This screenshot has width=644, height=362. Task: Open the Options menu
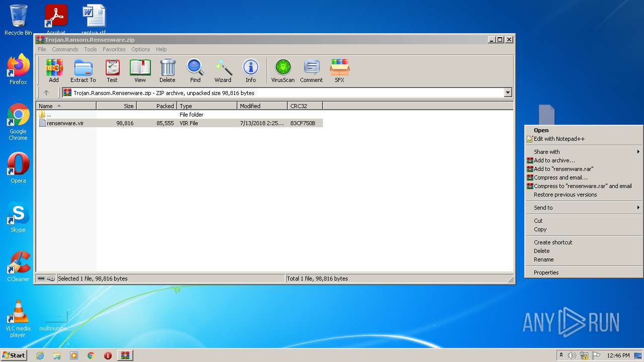[x=141, y=49]
